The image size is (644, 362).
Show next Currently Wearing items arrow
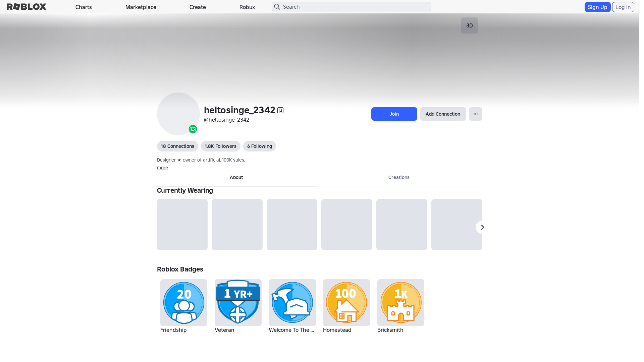click(x=482, y=227)
